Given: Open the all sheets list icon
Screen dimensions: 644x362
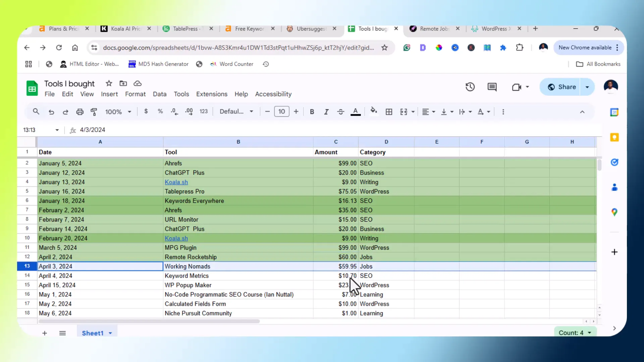Looking at the screenshot, I should pyautogui.click(x=62, y=333).
